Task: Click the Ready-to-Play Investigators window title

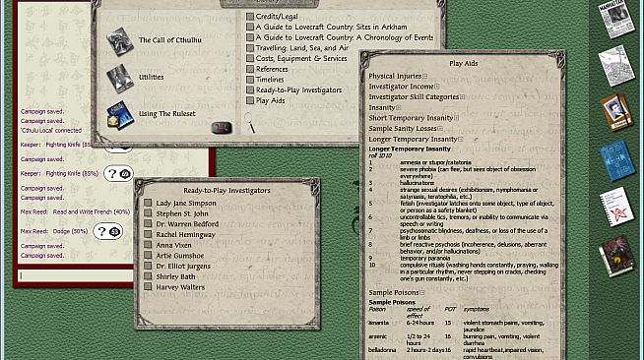Action: (x=226, y=190)
